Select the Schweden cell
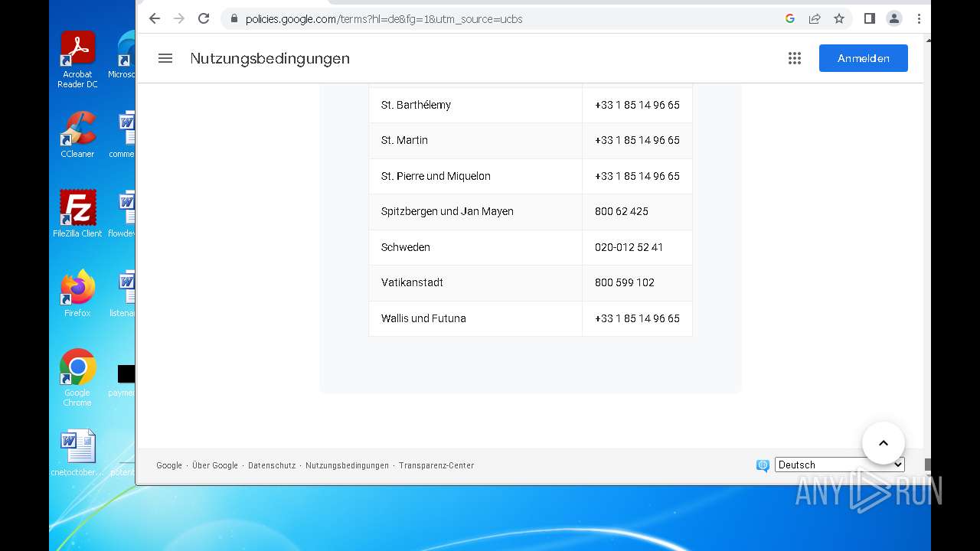 point(475,247)
